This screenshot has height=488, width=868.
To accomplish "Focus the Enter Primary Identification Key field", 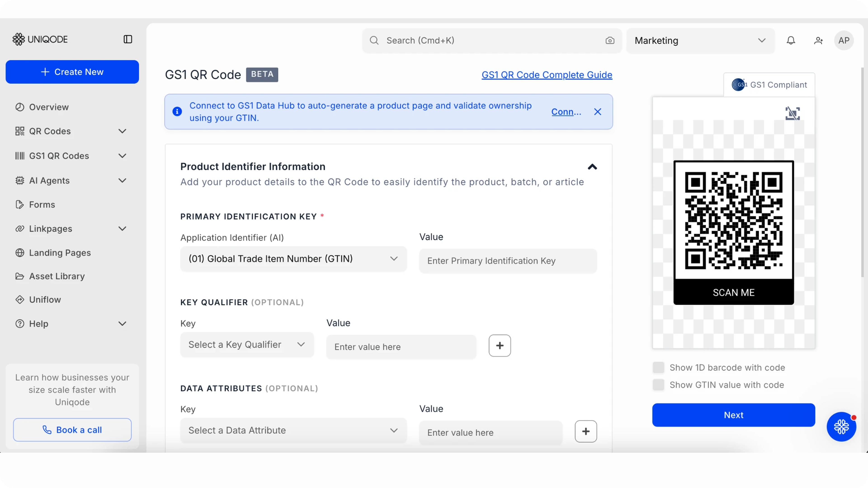I will pyautogui.click(x=508, y=261).
